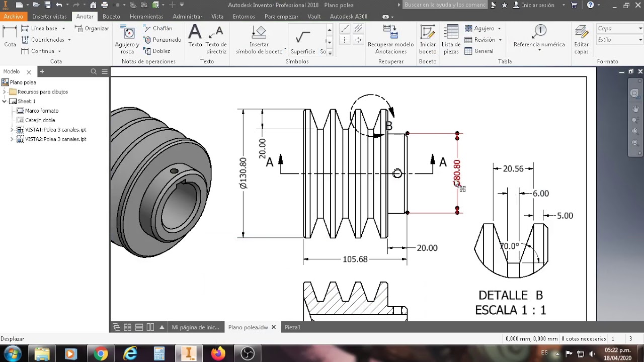Click the center mark symbol tool
Screen dimensions: 644x362
coord(345,40)
